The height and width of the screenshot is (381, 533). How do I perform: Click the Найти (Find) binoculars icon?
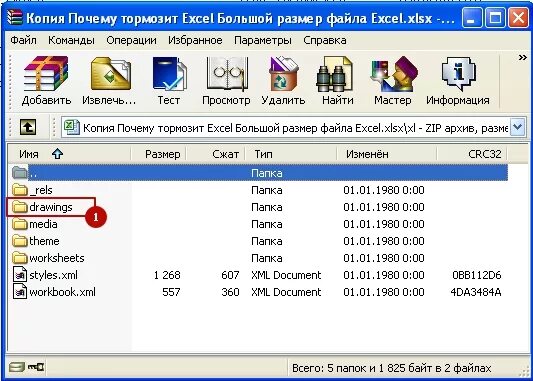[x=338, y=81]
